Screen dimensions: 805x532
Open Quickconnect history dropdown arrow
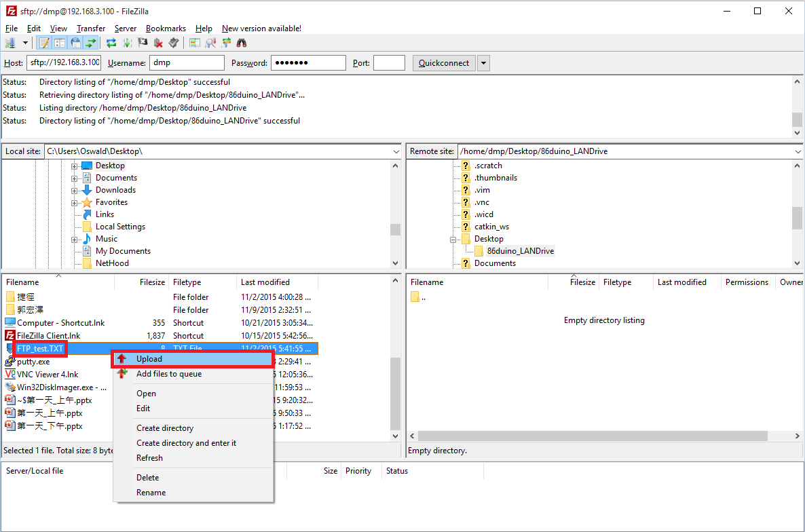point(483,63)
